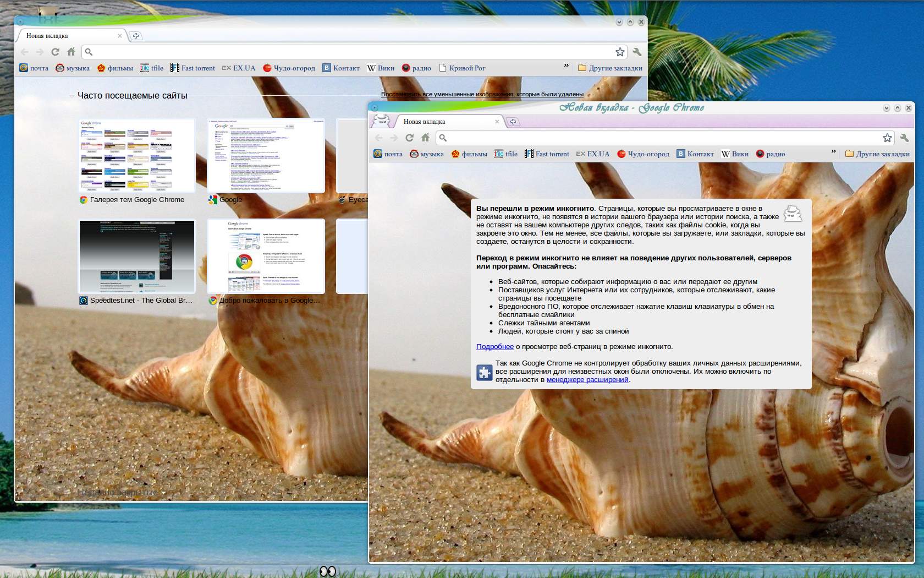924x578 pixels.
Task: Open new tab button in incognito window
Action: [513, 122]
